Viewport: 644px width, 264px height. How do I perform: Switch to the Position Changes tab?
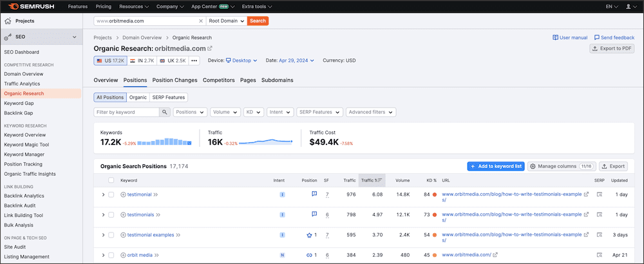click(x=175, y=80)
